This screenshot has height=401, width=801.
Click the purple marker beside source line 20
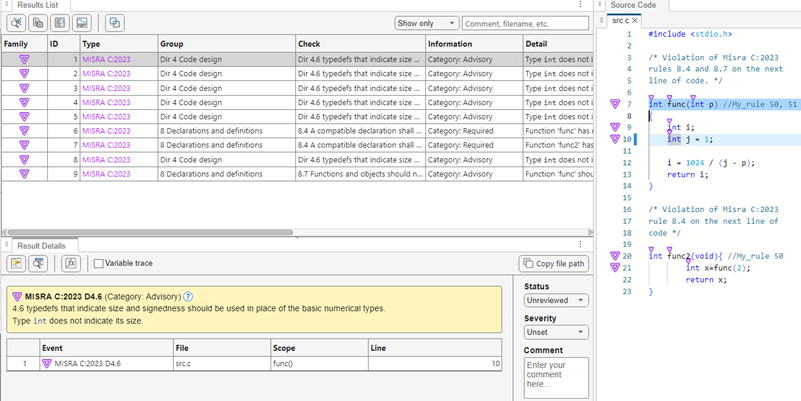click(x=615, y=256)
